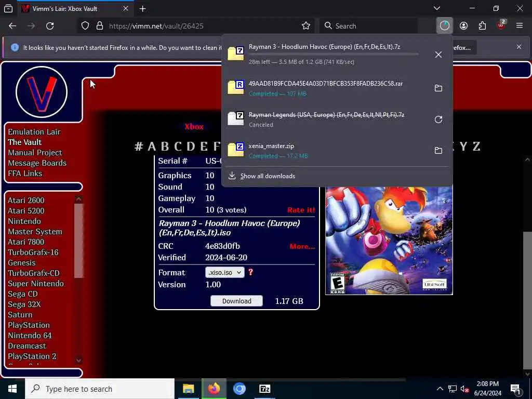
Task: Select Nintendo 64 in the system list
Action: pyautogui.click(x=30, y=335)
